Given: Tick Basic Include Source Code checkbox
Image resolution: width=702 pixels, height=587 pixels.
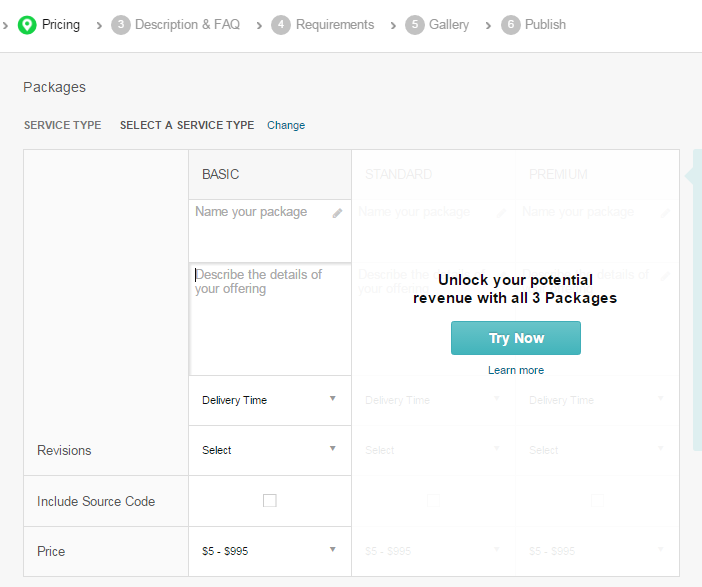Looking at the screenshot, I should click(270, 501).
